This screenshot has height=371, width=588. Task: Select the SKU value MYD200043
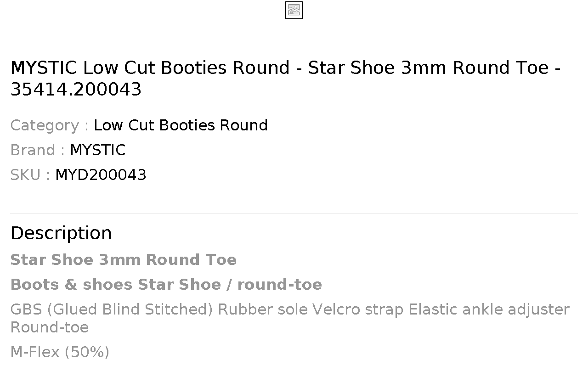pyautogui.click(x=101, y=175)
